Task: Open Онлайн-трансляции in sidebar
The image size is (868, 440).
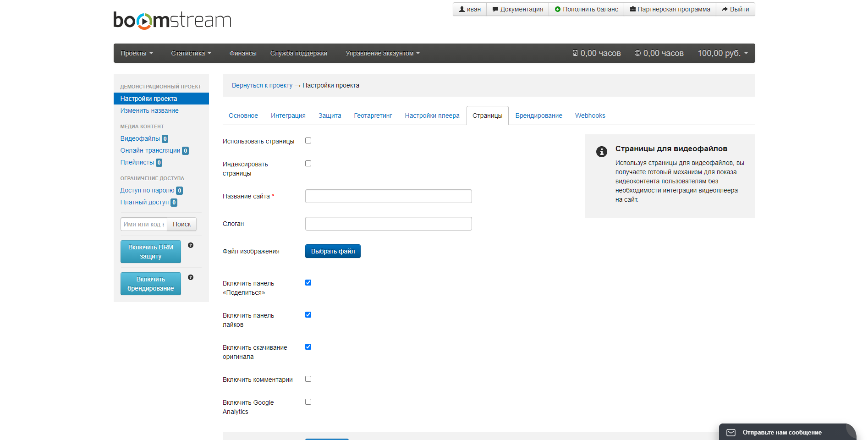Action: [x=150, y=150]
